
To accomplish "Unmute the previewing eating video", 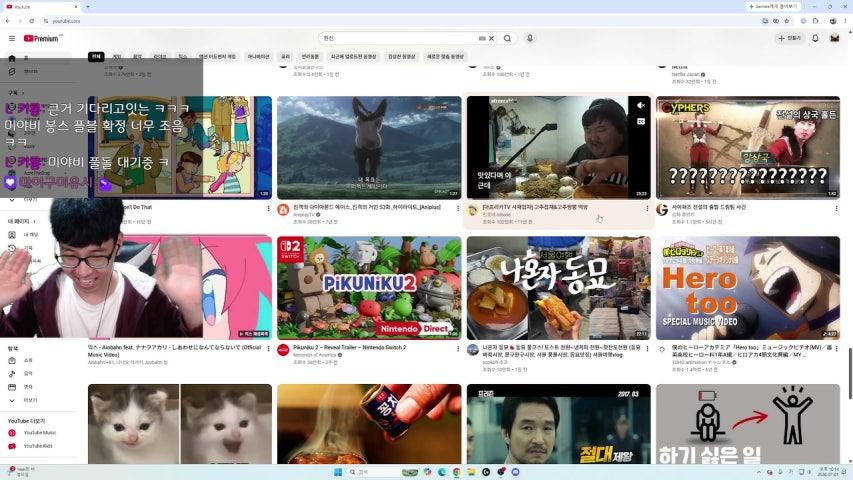I will click(641, 106).
